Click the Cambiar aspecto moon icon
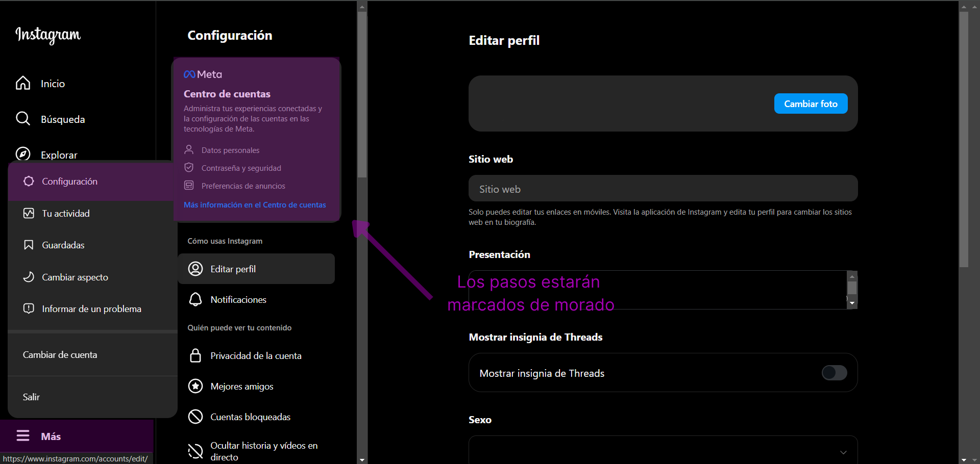This screenshot has height=464, width=980. (x=29, y=277)
